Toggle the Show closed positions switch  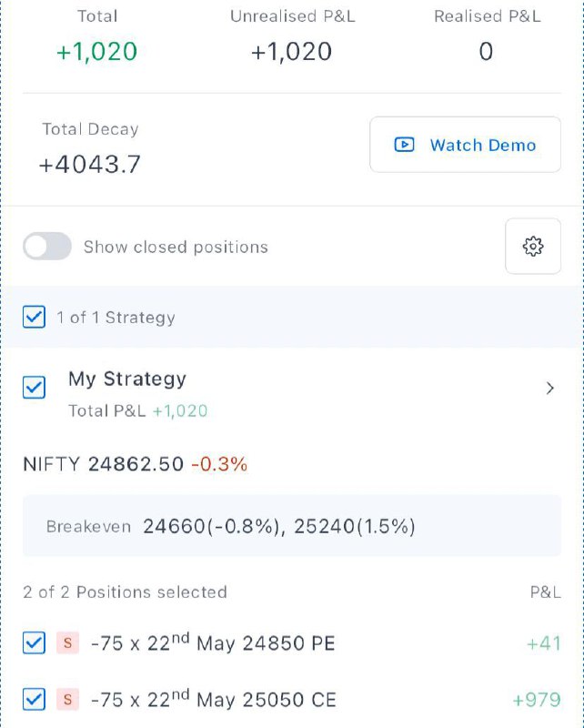[47, 246]
